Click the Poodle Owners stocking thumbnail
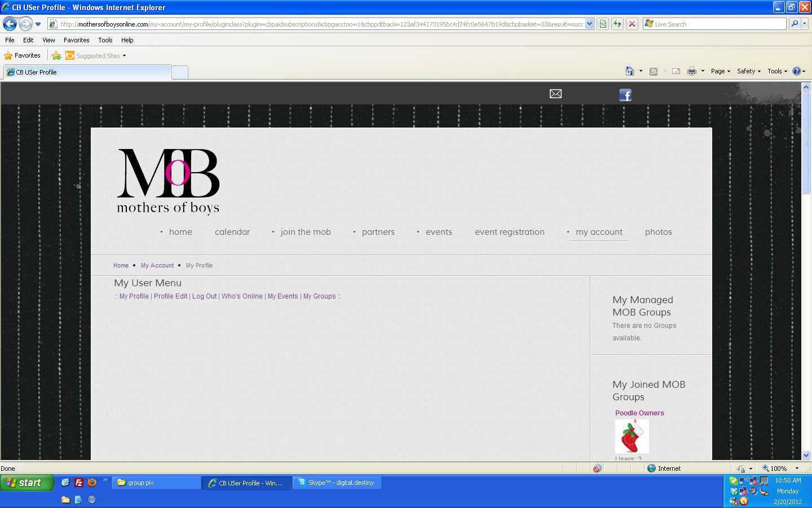 coord(632,436)
